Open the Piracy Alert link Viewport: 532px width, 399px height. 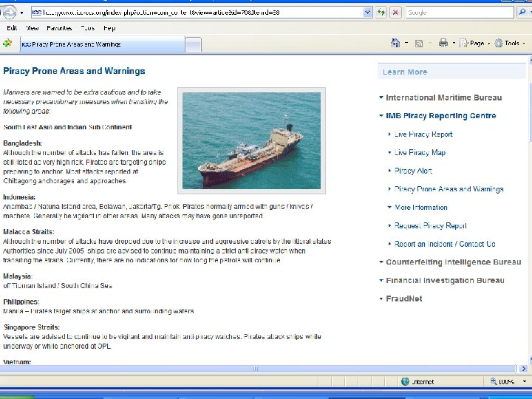(413, 171)
